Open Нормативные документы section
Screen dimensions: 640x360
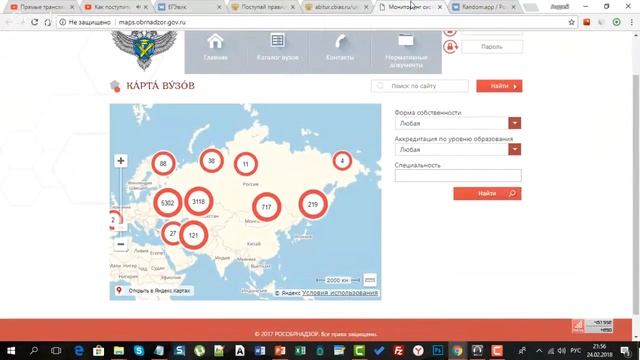406,51
